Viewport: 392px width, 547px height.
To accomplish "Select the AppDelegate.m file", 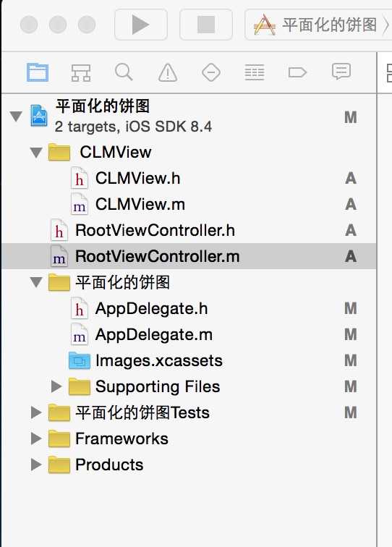I will (154, 334).
